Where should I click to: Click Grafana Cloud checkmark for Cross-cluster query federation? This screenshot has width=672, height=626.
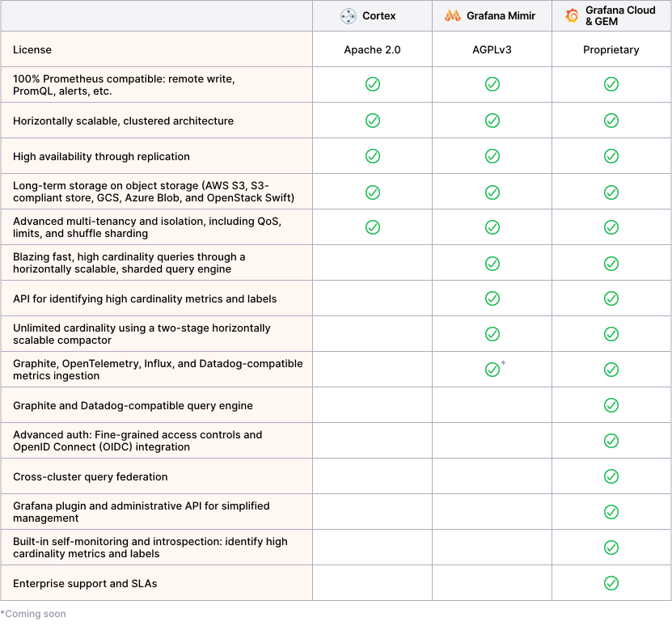pos(611,476)
